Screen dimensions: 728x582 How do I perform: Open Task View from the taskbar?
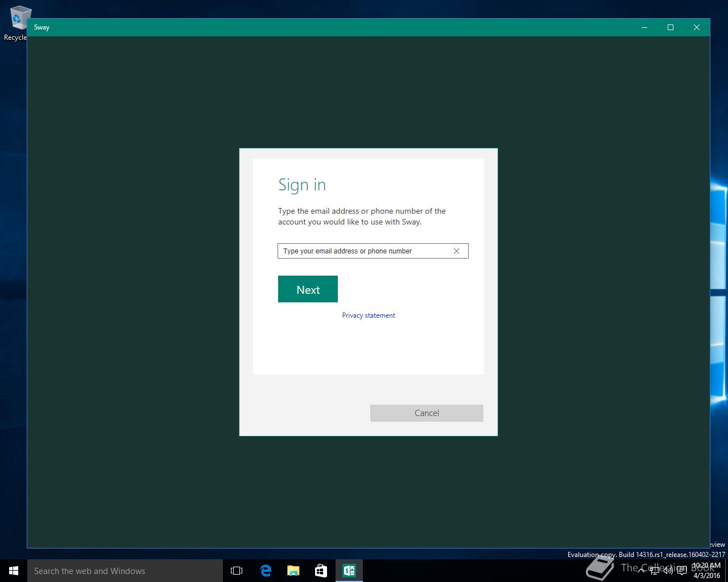pyautogui.click(x=237, y=571)
